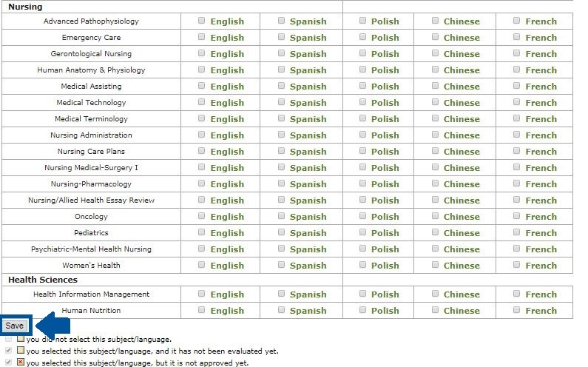588x367 pixels.
Task: Select Spanish for Health Information Management
Action: (x=281, y=294)
